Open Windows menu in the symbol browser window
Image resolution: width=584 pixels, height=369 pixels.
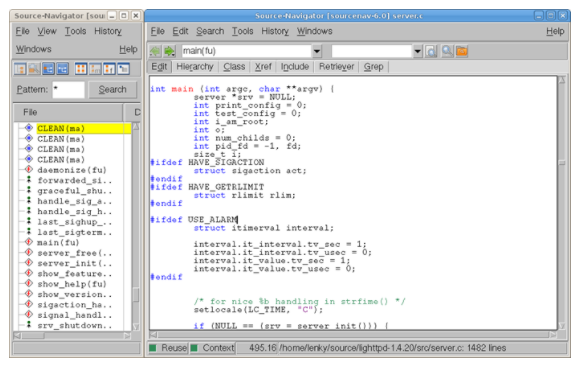pos(34,49)
